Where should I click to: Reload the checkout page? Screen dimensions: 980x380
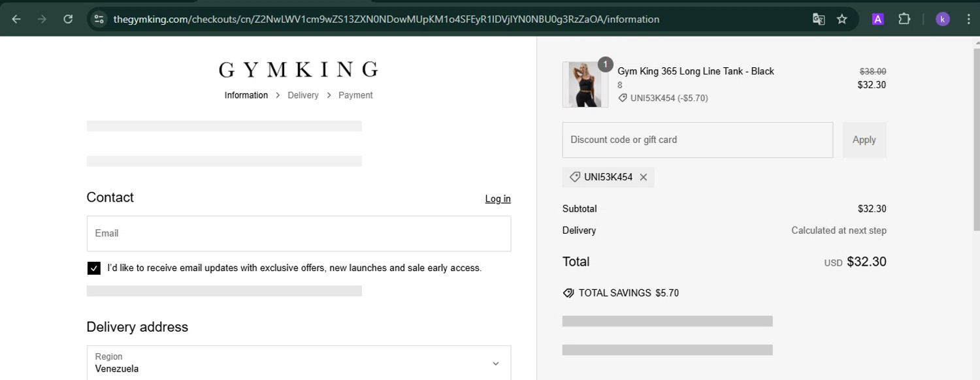coord(68,19)
